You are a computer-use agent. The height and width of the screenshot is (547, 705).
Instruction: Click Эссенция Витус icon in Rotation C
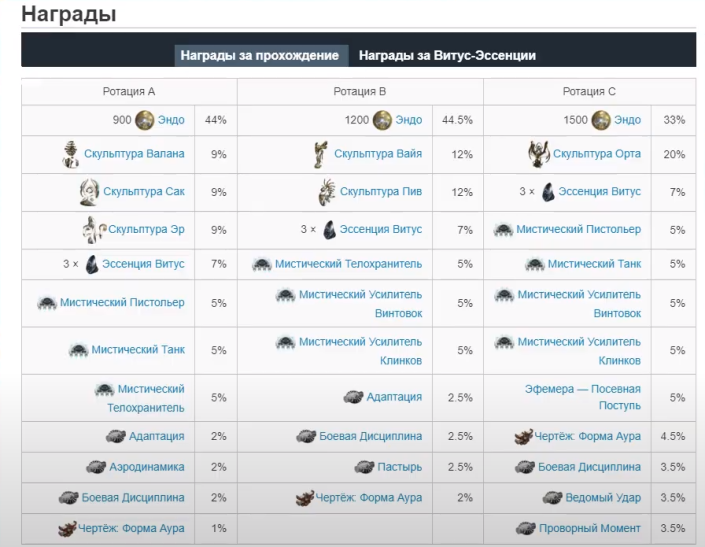click(548, 192)
